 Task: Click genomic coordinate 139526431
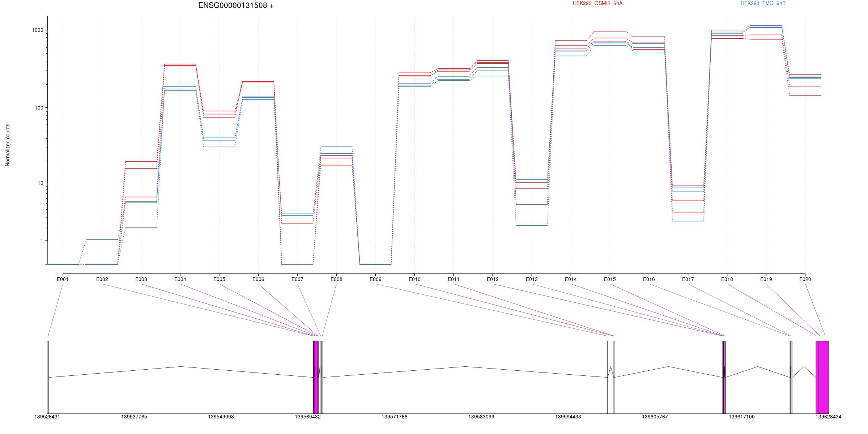click(x=47, y=417)
